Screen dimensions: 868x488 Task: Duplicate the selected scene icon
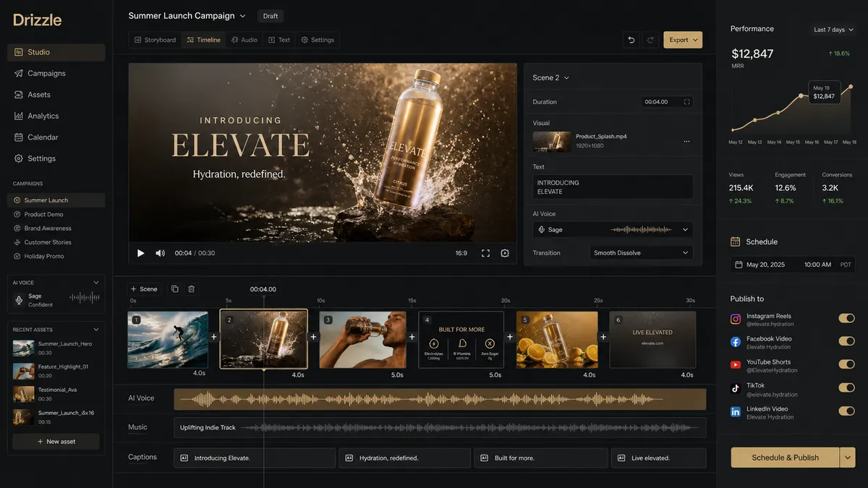pyautogui.click(x=174, y=288)
